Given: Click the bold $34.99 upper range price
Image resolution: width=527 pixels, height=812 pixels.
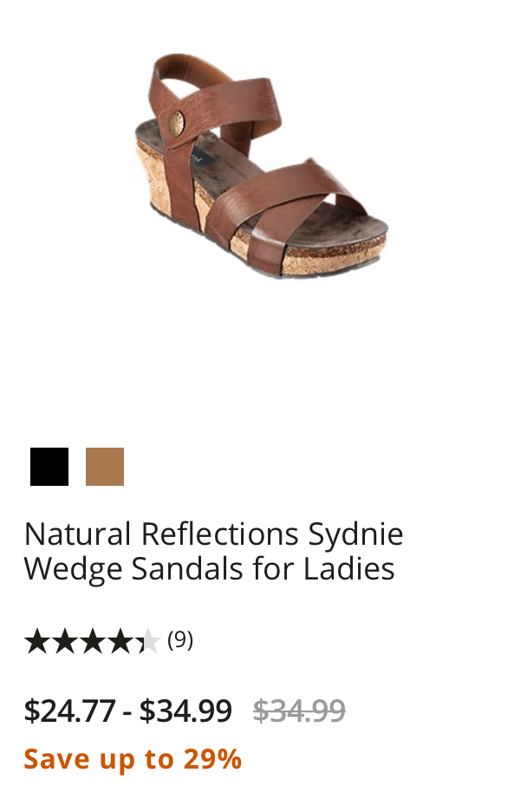Looking at the screenshot, I should pos(185,710).
